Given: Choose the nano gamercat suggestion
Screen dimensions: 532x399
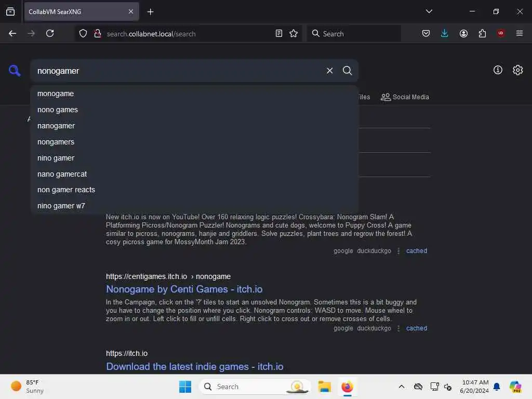Looking at the screenshot, I should (194, 174).
